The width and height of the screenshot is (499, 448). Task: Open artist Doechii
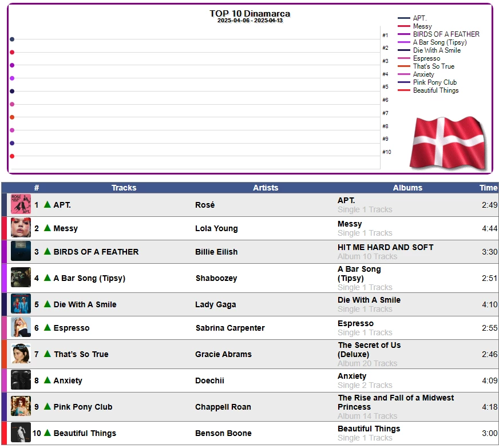(209, 380)
